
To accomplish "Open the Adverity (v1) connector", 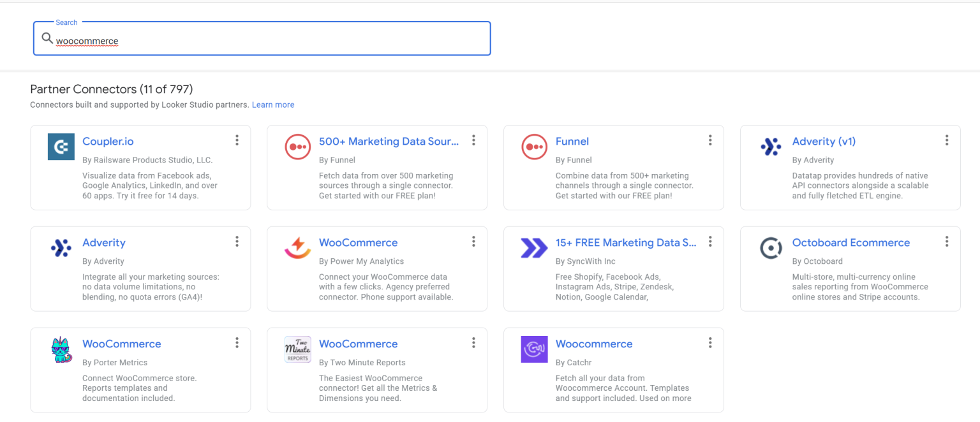I will tap(824, 142).
